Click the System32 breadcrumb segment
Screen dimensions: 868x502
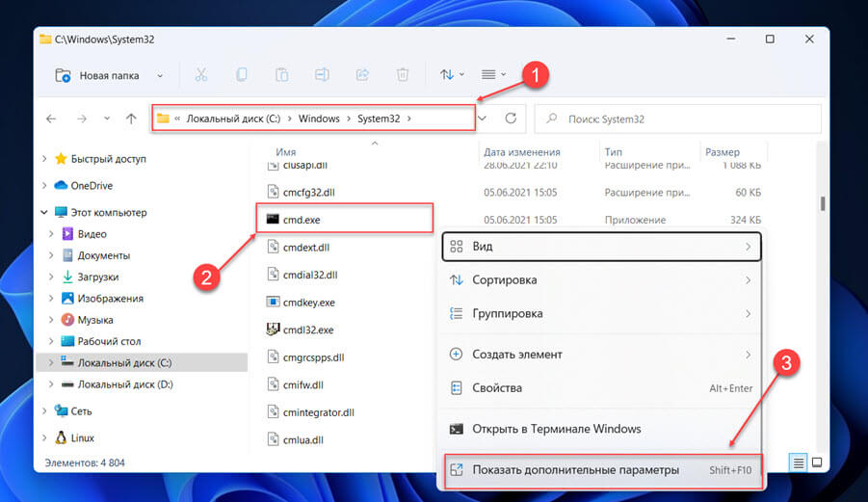(x=379, y=119)
